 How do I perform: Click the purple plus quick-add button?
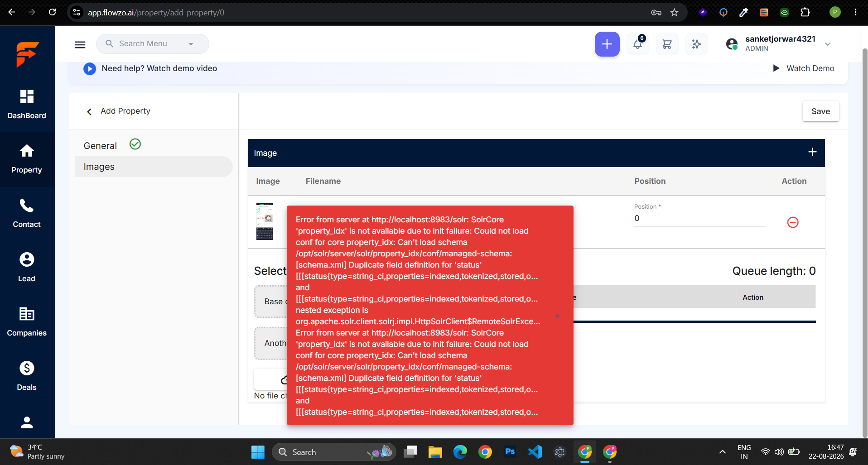click(x=607, y=44)
